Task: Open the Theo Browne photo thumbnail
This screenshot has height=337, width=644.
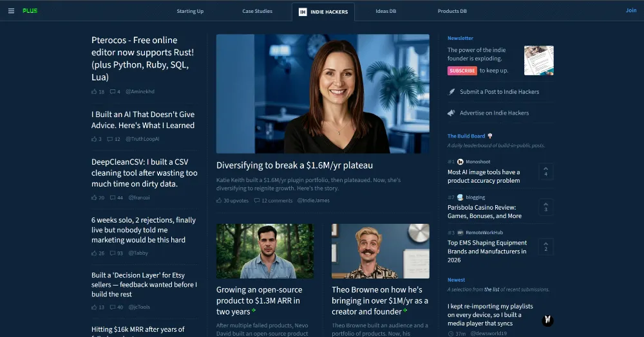Action: (381, 251)
